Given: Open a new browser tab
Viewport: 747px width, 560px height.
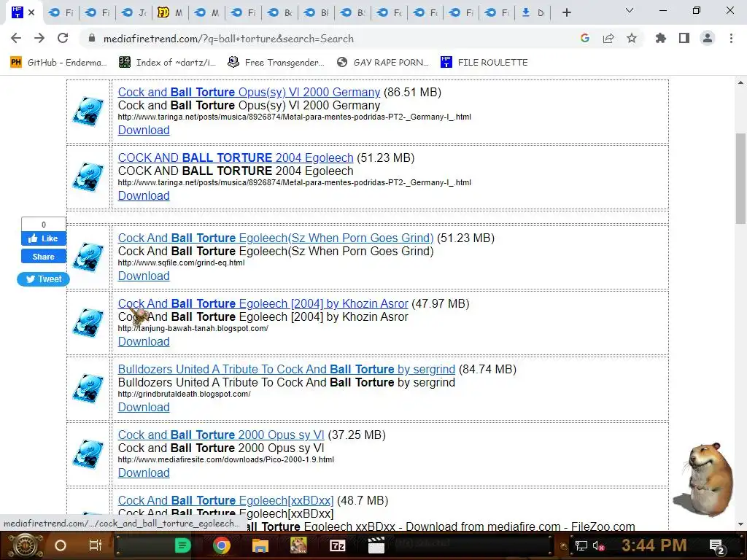Looking at the screenshot, I should (566, 13).
